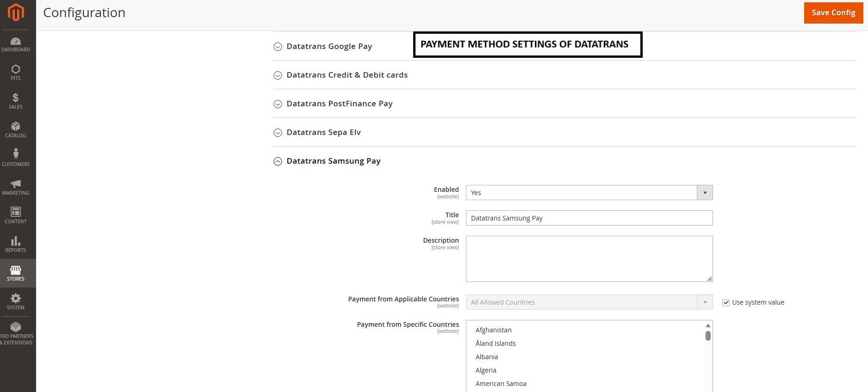Select Afghanistan in countries list
868x392 pixels.
tap(494, 330)
